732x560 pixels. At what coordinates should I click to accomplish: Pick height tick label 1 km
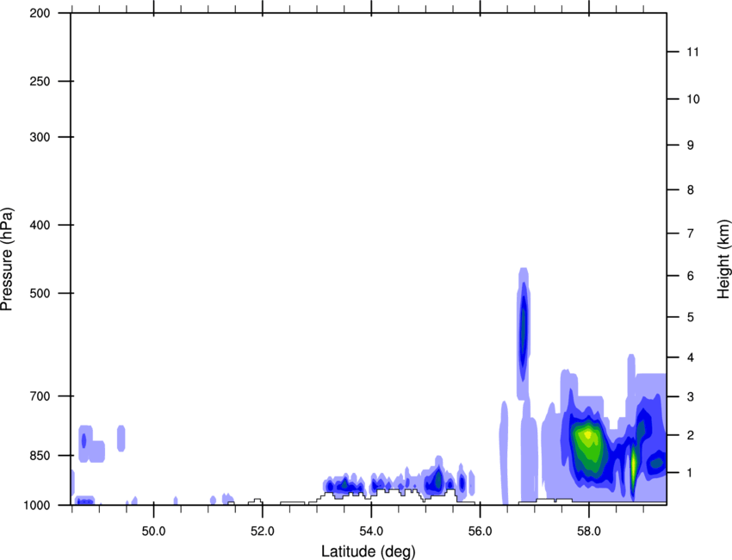tap(691, 473)
